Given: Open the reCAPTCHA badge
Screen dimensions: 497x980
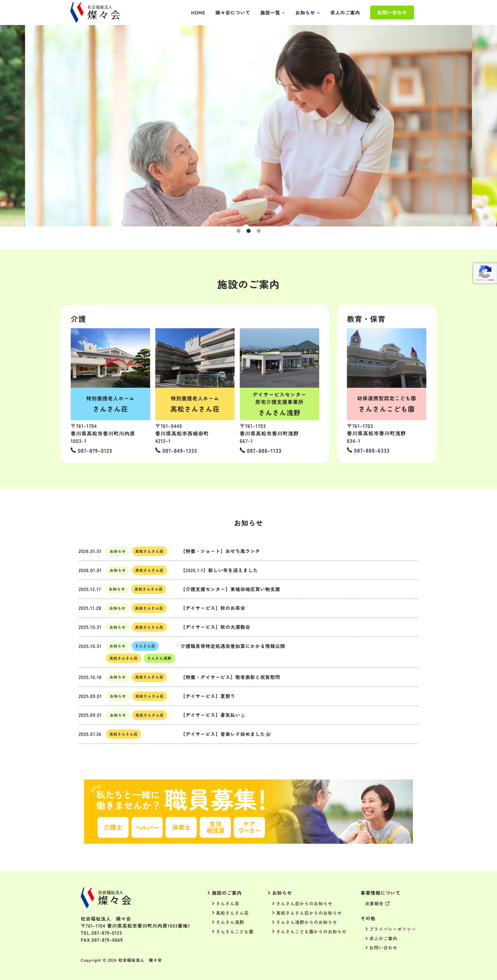Looking at the screenshot, I should coord(485,273).
